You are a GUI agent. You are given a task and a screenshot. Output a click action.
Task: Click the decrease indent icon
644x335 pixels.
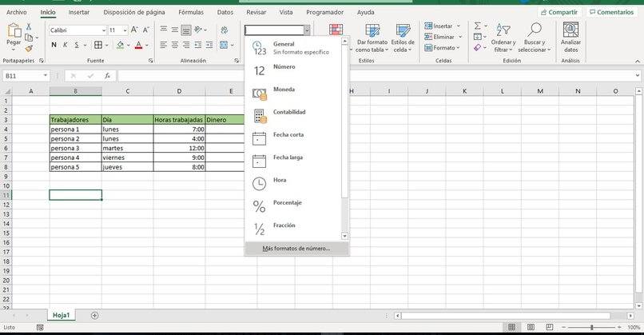pos(198,45)
